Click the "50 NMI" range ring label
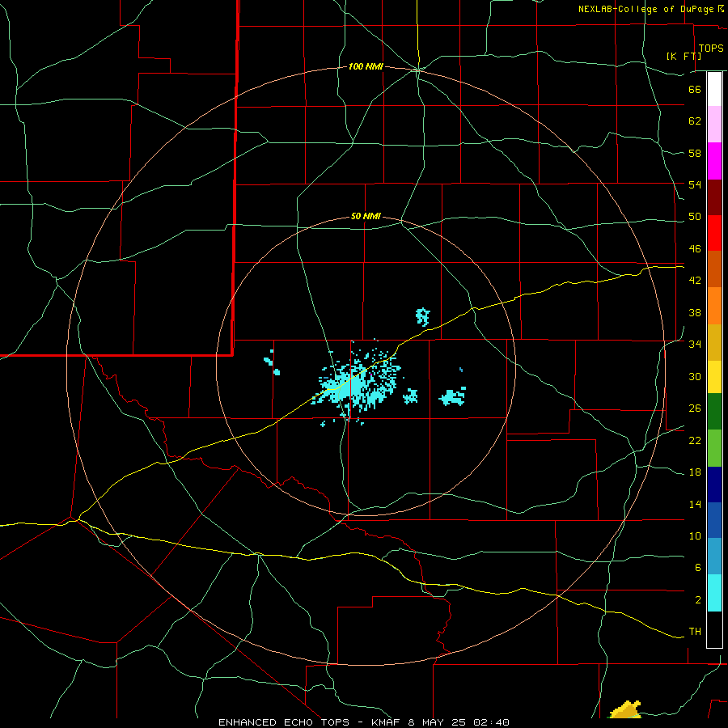This screenshot has width=728, height=728. 366,216
